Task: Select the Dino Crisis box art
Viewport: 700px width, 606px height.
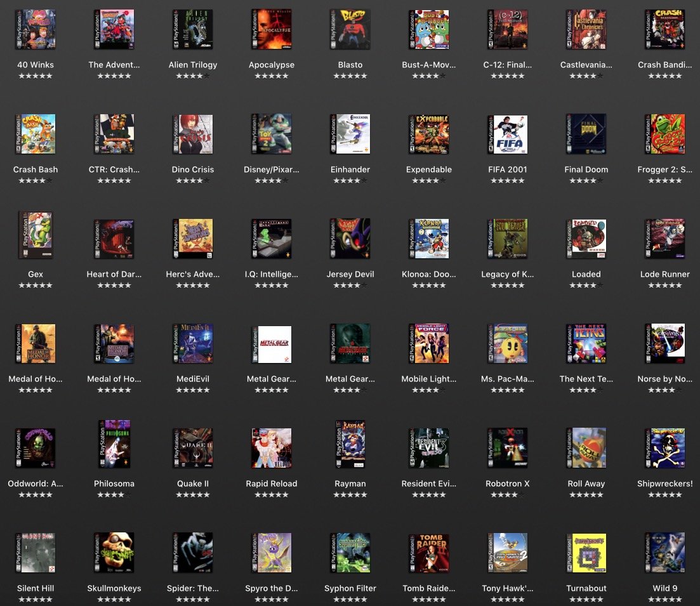Action: click(192, 133)
